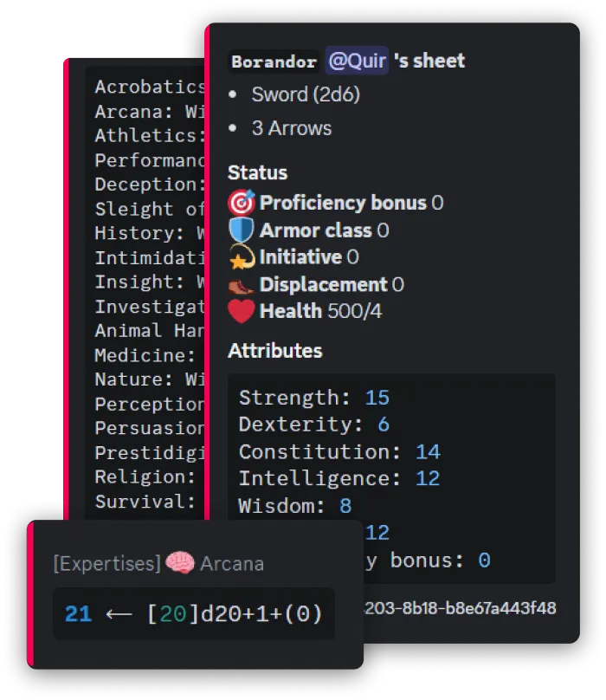Click the red heart Health icon

point(241,311)
